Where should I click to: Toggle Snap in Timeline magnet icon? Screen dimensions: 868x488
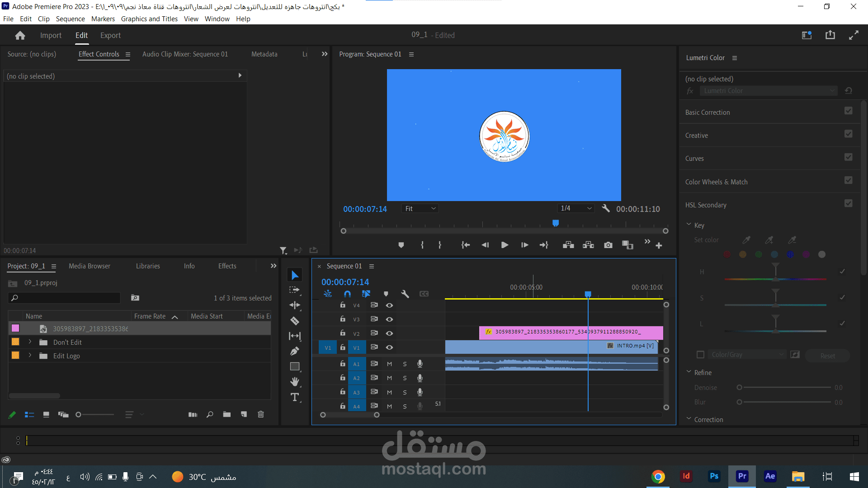tap(347, 294)
